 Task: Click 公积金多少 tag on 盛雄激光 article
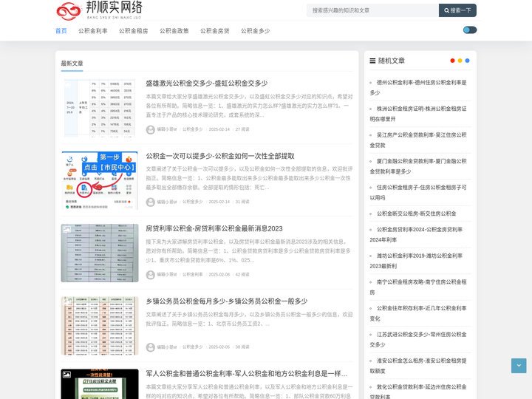click(192, 129)
